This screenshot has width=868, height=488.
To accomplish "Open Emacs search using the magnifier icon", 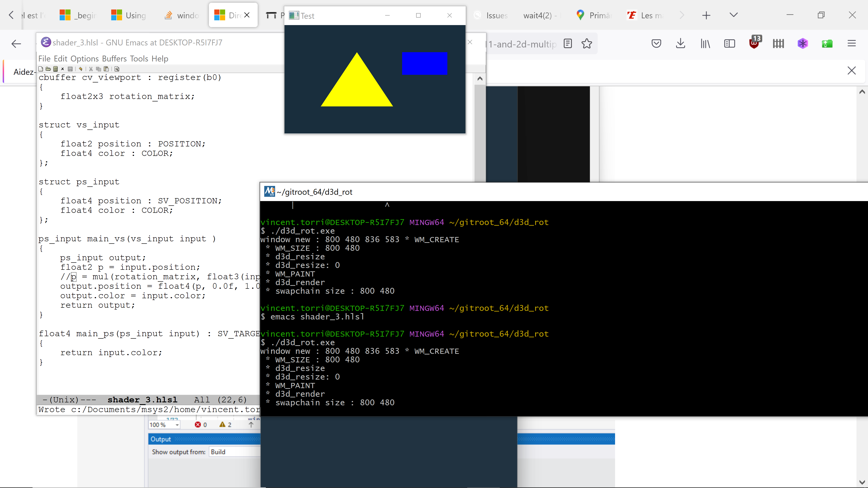I will click(117, 69).
